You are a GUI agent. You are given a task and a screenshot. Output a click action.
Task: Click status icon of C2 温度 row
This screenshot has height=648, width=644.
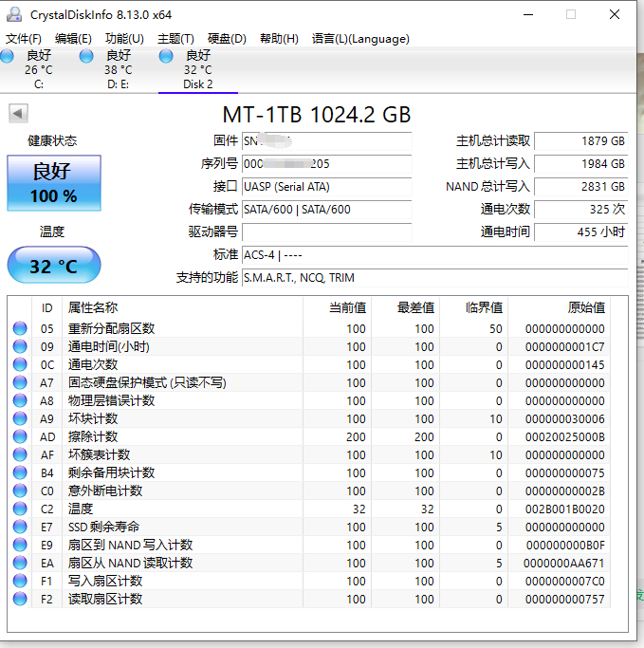point(20,509)
